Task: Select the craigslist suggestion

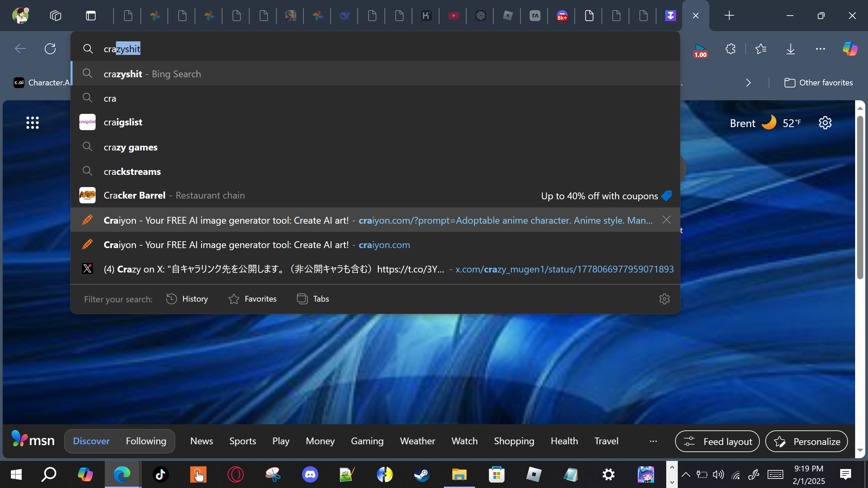Action: (123, 122)
